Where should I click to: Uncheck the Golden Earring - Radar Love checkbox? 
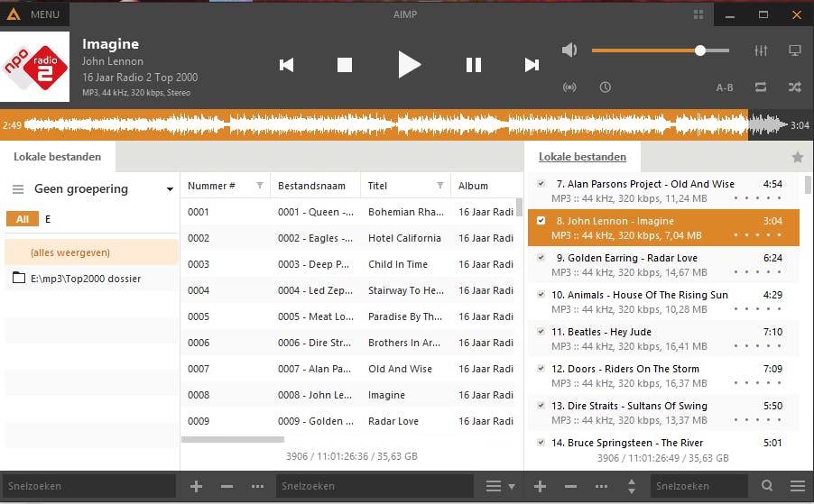pyautogui.click(x=541, y=258)
